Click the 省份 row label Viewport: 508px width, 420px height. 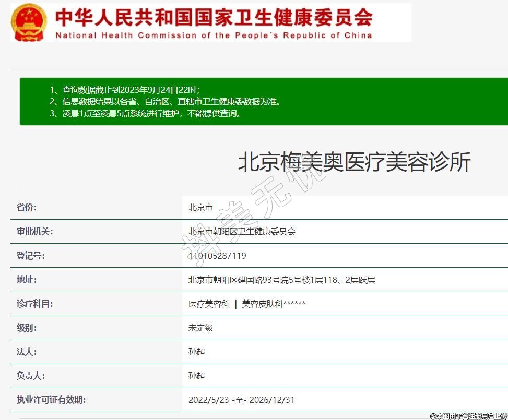(x=27, y=207)
